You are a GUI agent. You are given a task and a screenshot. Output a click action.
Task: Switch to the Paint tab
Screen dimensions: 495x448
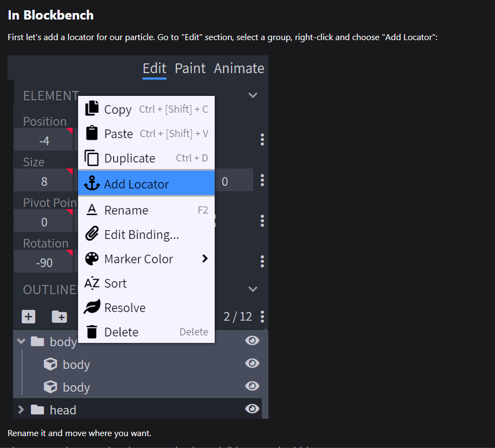[190, 68]
